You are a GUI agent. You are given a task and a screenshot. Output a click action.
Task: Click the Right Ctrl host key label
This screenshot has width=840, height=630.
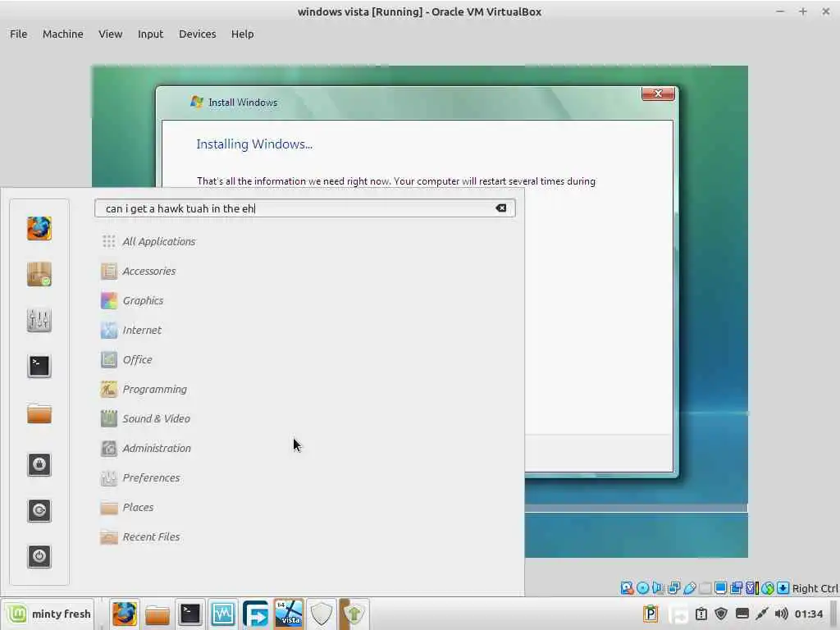(x=815, y=588)
